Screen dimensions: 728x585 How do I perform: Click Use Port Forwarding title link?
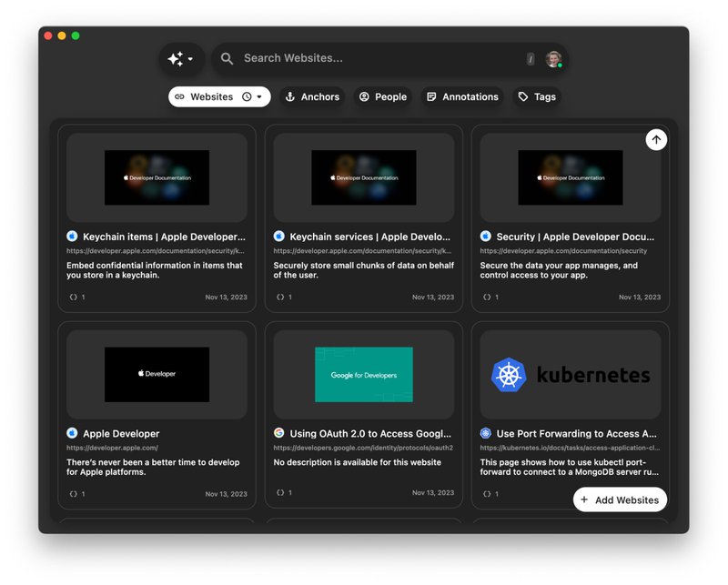pyautogui.click(x=577, y=434)
